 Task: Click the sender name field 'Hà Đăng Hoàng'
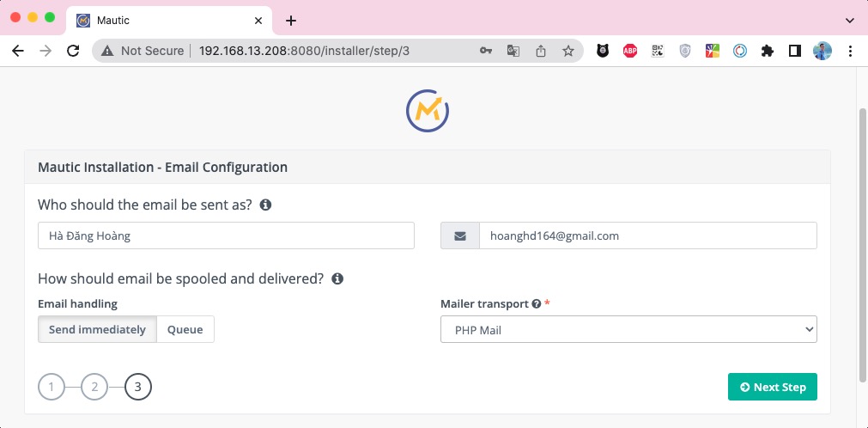[x=226, y=235]
